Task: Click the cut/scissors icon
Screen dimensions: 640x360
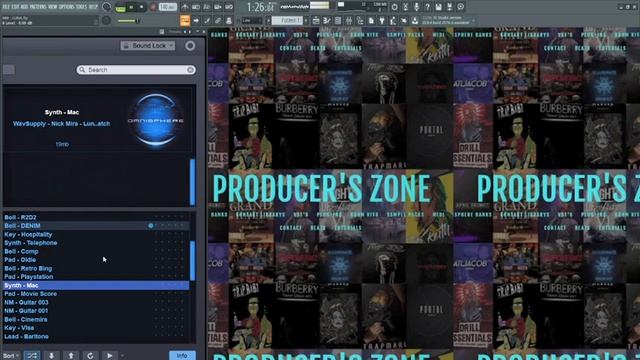Action: point(405,7)
